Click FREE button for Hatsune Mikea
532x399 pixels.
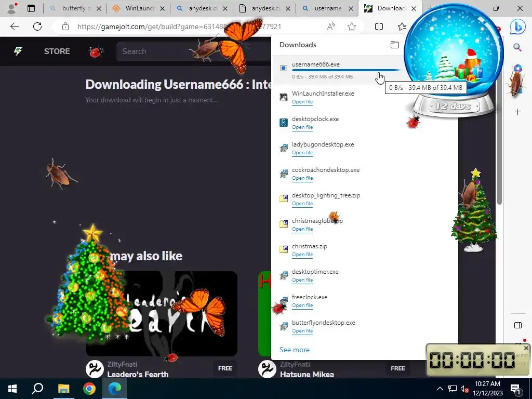[x=398, y=368]
